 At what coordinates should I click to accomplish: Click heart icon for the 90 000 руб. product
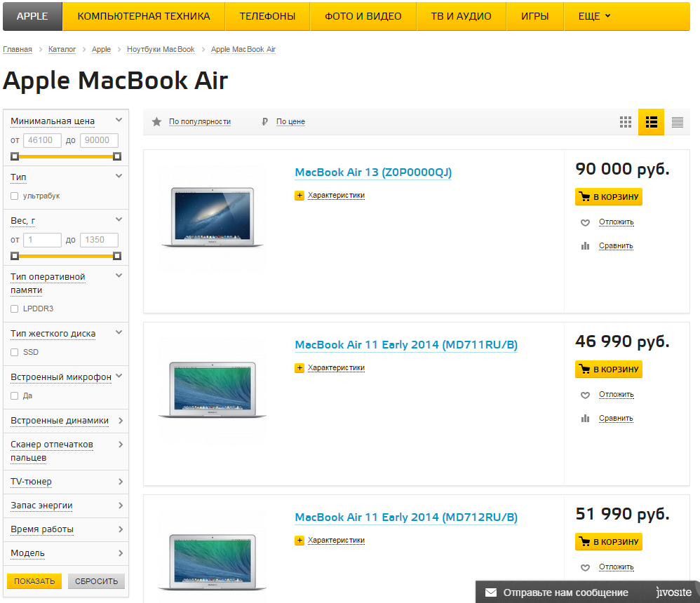click(x=585, y=222)
